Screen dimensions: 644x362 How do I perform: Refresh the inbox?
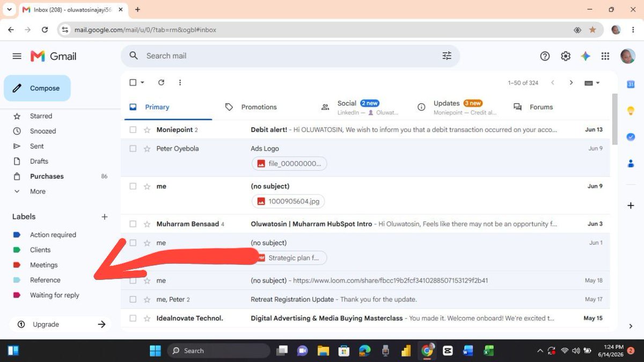point(161,82)
